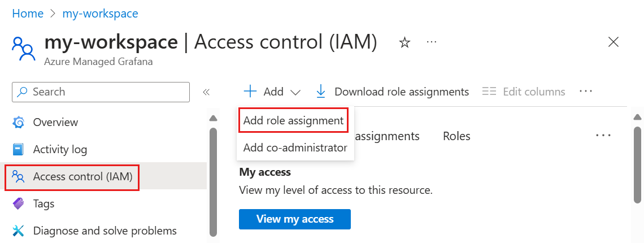This screenshot has width=644, height=243.
Task: Click the Access control people icon
Action: (x=19, y=177)
